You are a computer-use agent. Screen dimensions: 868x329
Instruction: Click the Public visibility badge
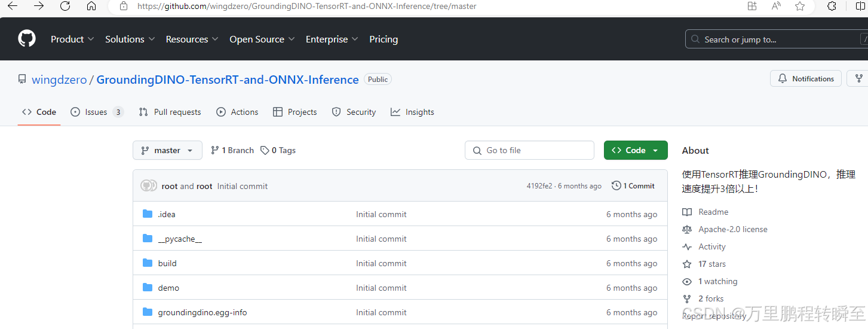click(x=378, y=80)
